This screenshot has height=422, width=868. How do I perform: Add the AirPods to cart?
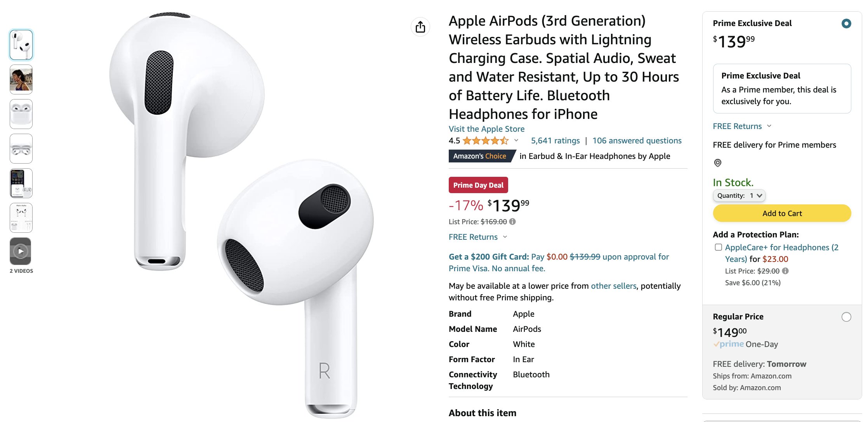point(782,213)
